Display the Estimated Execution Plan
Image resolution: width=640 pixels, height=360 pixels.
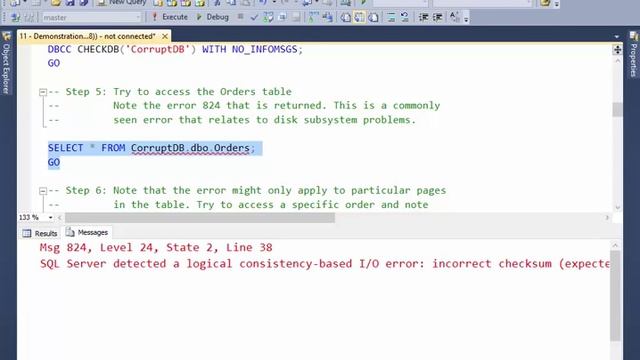(x=268, y=17)
